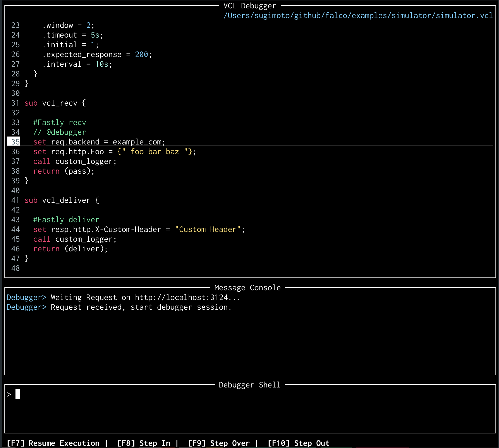The height and width of the screenshot is (448, 499).
Task: Click the 'return (pass)' statement on line 38
Action: (63, 171)
